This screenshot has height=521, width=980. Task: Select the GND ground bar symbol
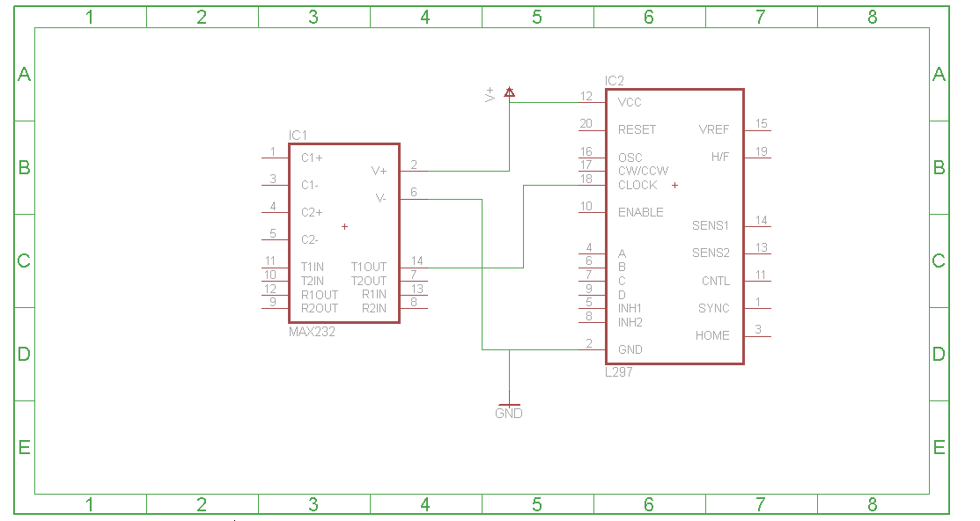pos(510,405)
